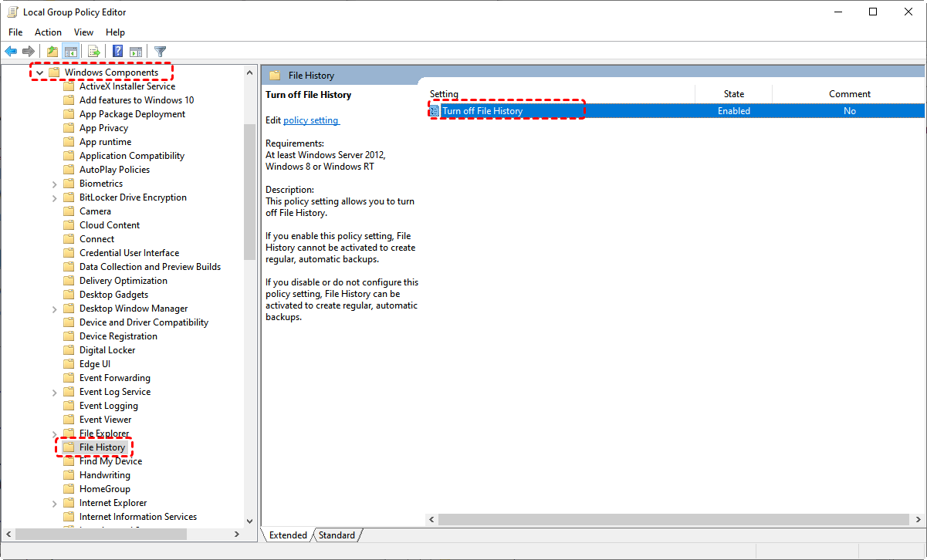Click the policy setting link
The height and width of the screenshot is (560, 927).
pos(311,120)
